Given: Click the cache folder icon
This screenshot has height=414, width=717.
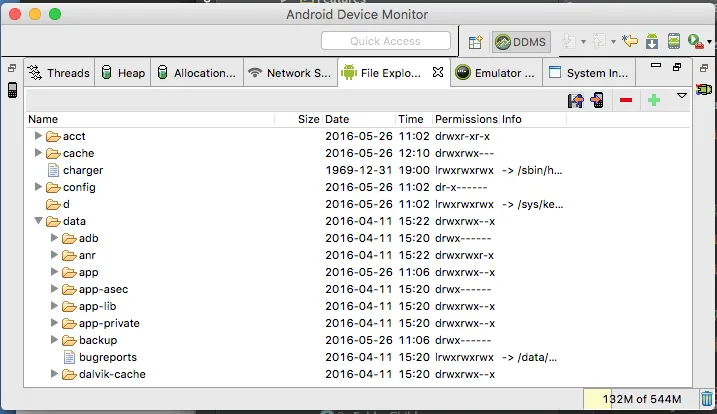Looking at the screenshot, I should [x=54, y=153].
